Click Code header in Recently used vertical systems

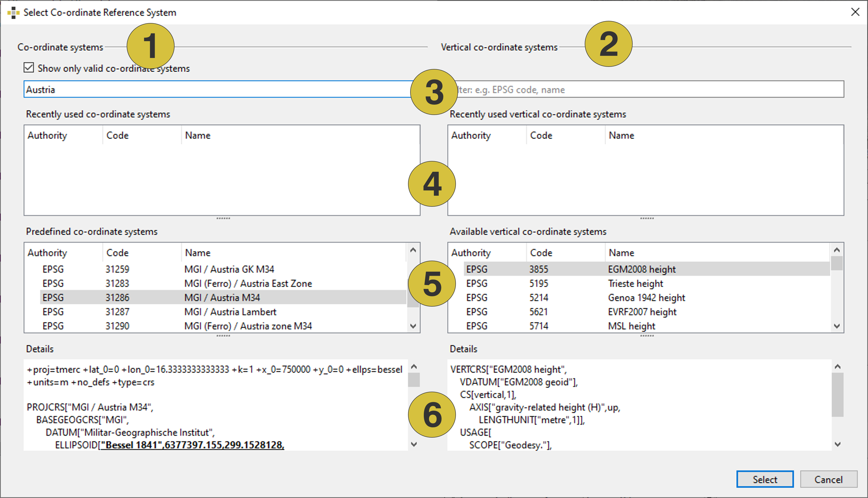pos(566,135)
